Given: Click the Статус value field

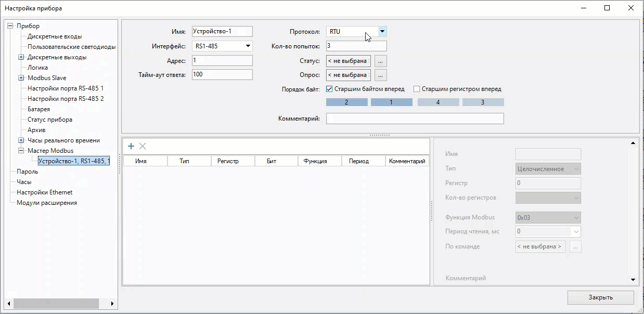Looking at the screenshot, I should pyautogui.click(x=349, y=61).
